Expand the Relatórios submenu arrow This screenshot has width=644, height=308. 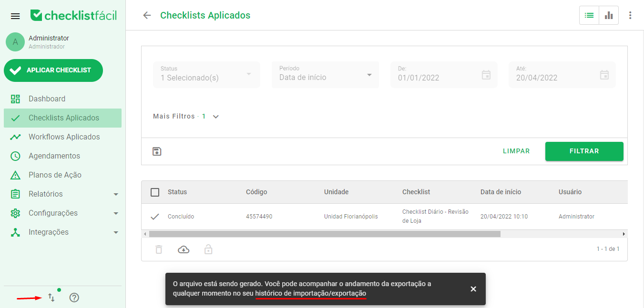[116, 194]
